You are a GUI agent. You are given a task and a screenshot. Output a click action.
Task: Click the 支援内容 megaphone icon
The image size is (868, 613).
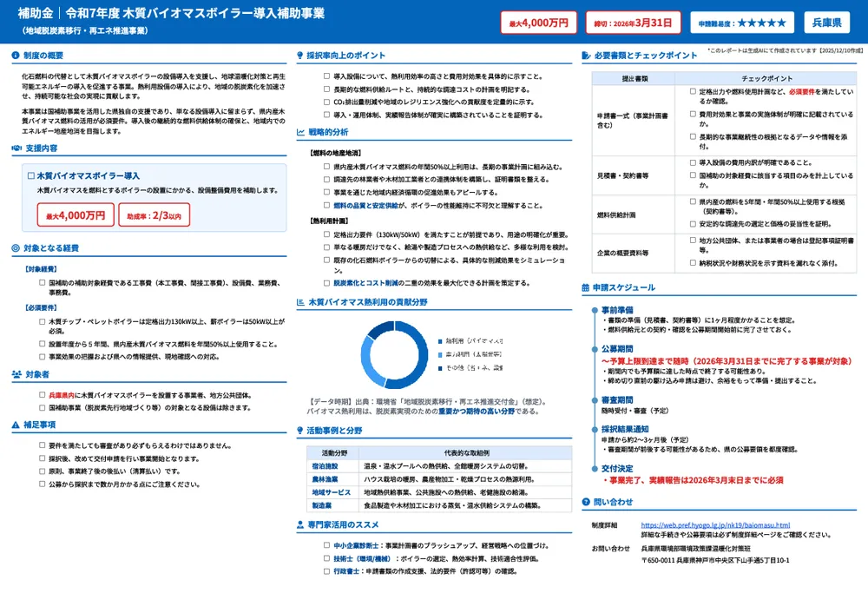coord(16,147)
